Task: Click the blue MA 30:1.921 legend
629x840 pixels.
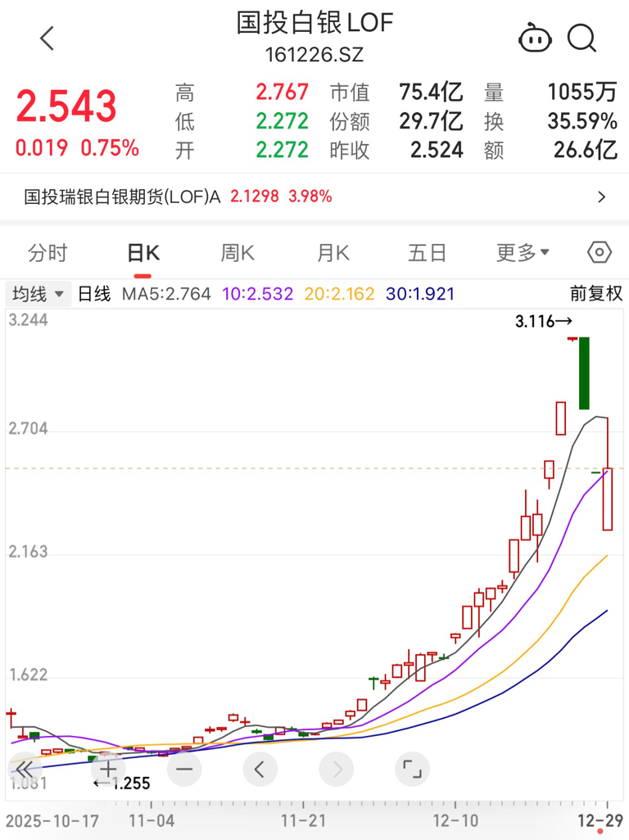Action: click(420, 294)
